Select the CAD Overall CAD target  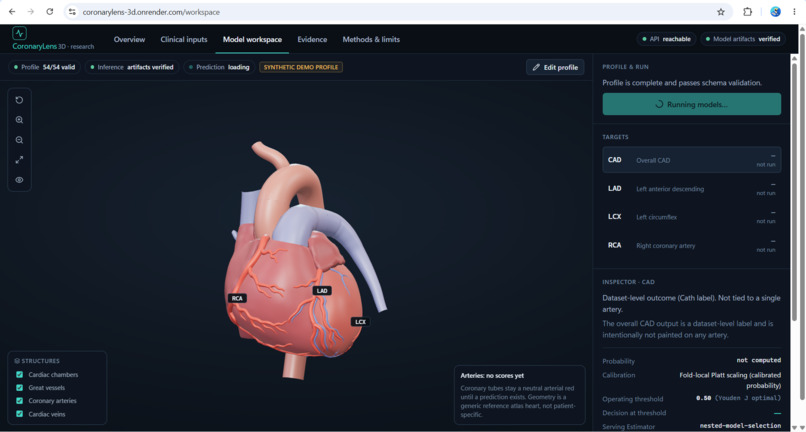[691, 160]
